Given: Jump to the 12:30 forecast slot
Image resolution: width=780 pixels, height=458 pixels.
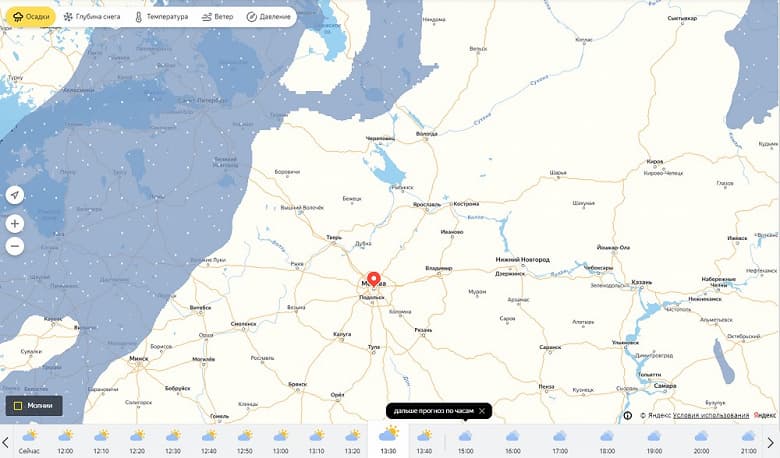Looking at the screenshot, I should coord(173,440).
